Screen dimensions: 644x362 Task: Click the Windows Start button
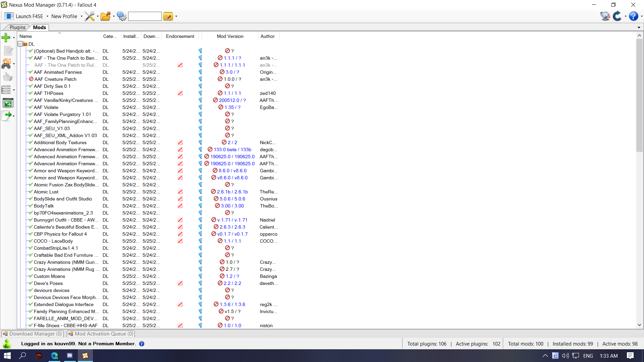coord(7,356)
